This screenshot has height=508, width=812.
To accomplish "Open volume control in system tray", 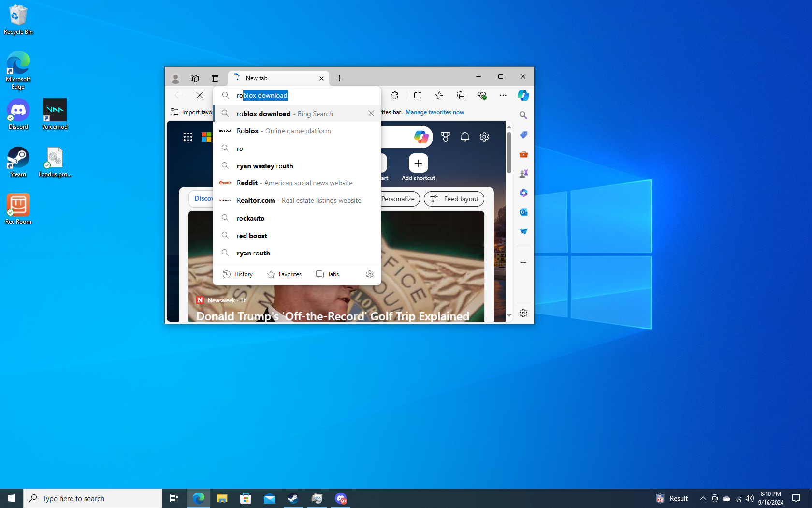I will [749, 498].
